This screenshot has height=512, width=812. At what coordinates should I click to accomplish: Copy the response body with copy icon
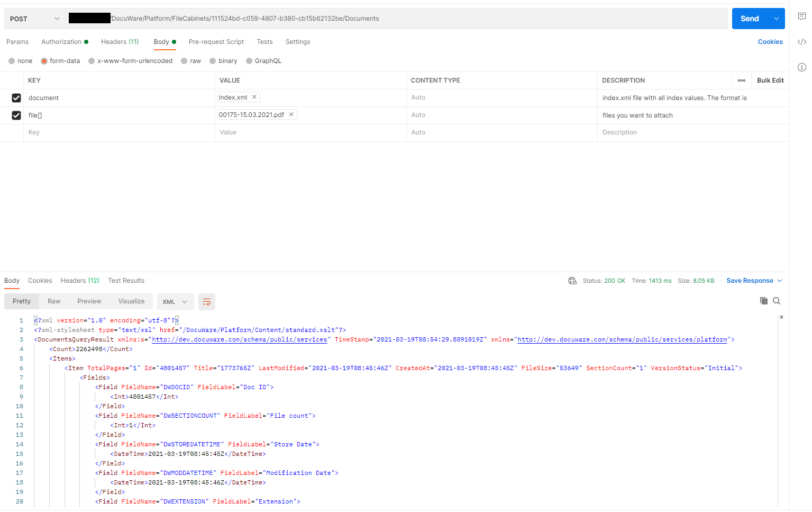tap(763, 301)
